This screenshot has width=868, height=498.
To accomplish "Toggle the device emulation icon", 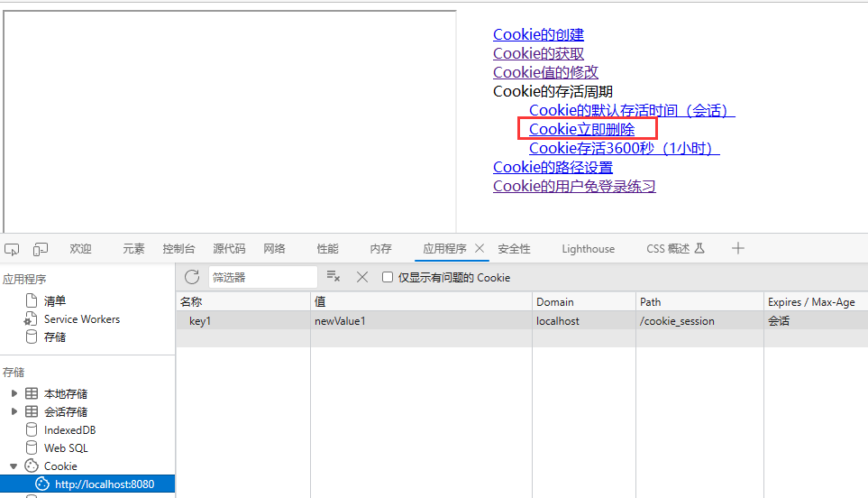I will (41, 249).
